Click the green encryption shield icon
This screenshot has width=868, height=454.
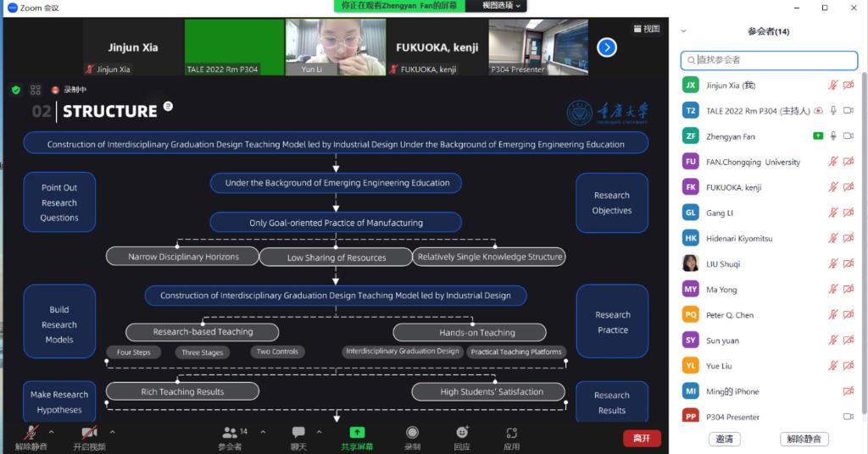pyautogui.click(x=15, y=90)
